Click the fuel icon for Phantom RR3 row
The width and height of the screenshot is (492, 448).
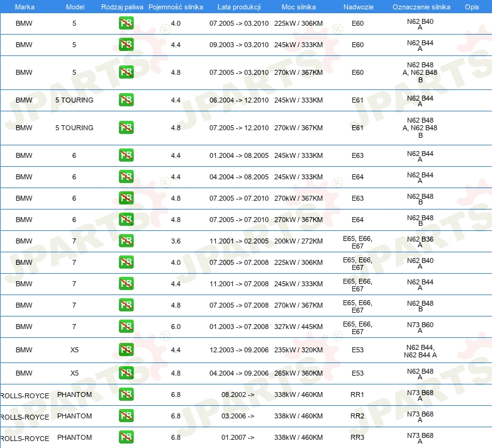[x=126, y=437]
